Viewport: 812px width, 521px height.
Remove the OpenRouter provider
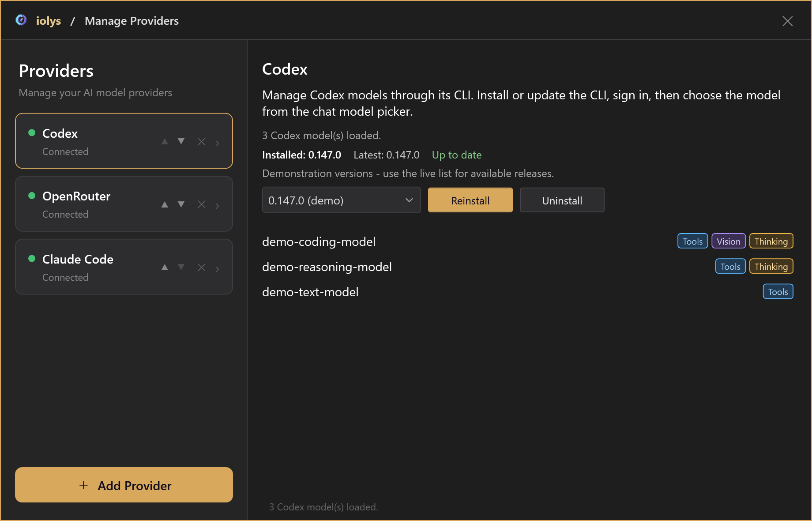[x=202, y=204]
